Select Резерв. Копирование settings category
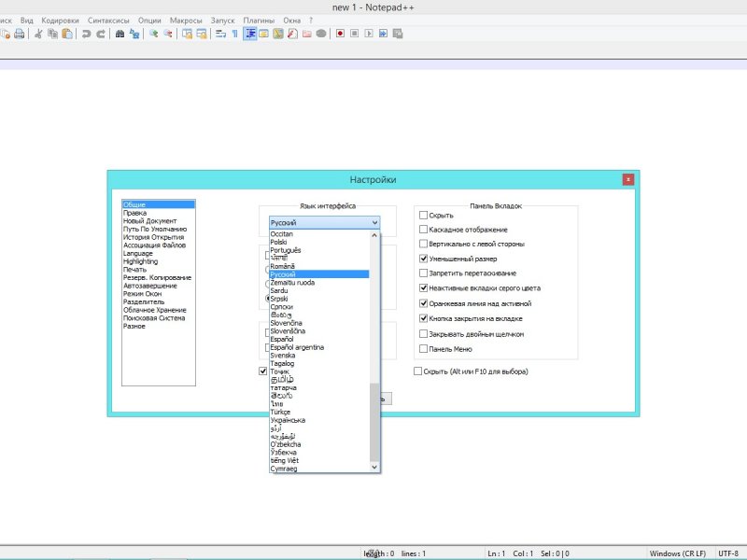The image size is (747, 560). click(159, 277)
